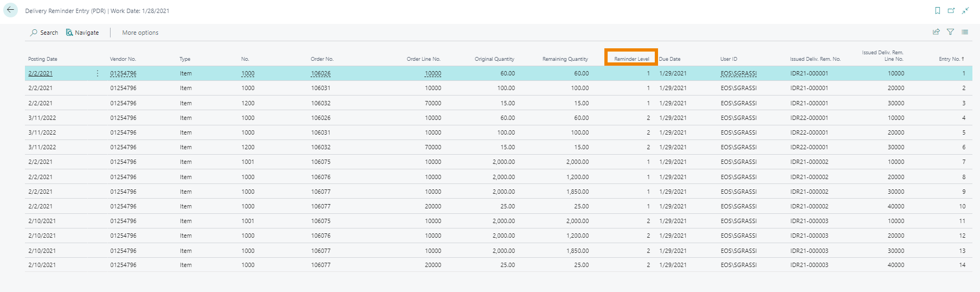Click the bookmark icon at top right

click(937, 11)
